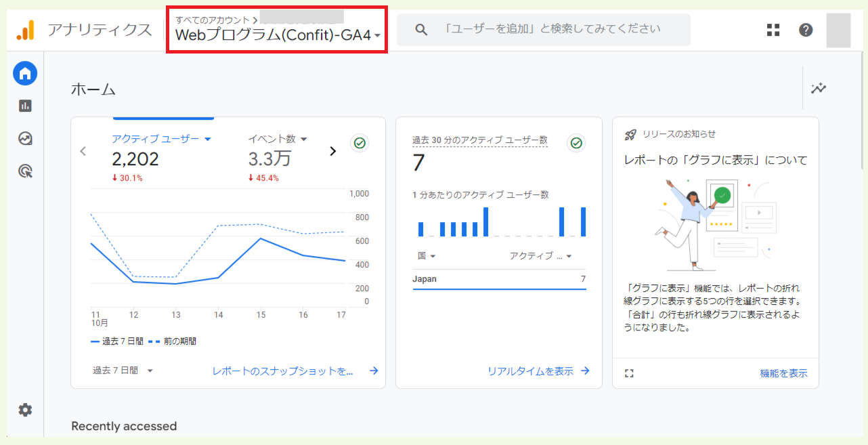Click green check status on active users card
Image resolution: width=868 pixels, height=445 pixels.
pos(360,143)
